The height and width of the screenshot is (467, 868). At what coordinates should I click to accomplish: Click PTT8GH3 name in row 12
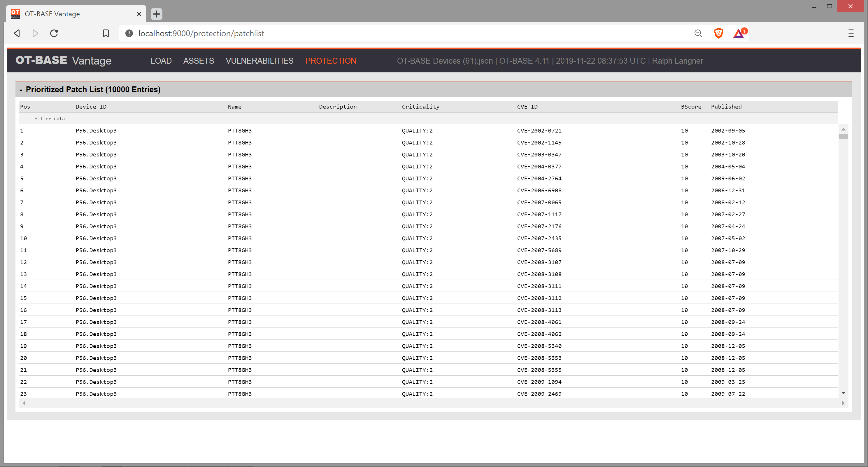coord(240,262)
